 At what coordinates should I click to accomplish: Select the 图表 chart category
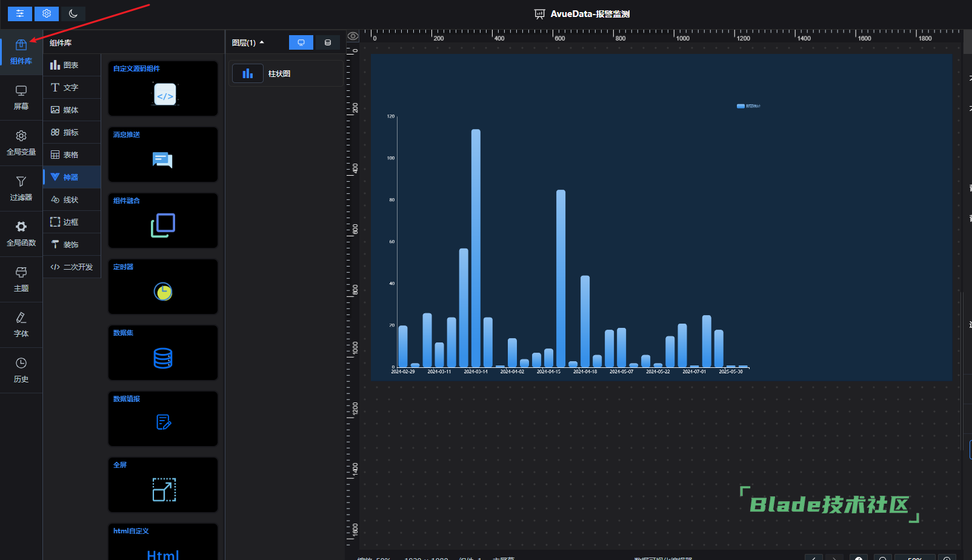click(72, 65)
